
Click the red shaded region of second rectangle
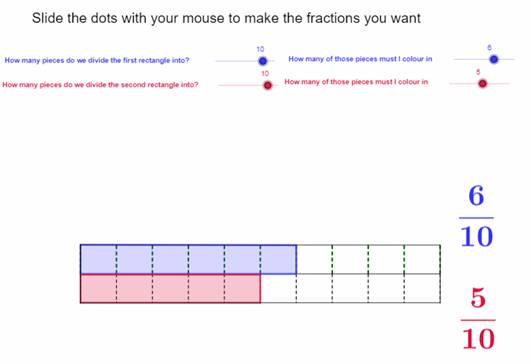[x=170, y=288]
